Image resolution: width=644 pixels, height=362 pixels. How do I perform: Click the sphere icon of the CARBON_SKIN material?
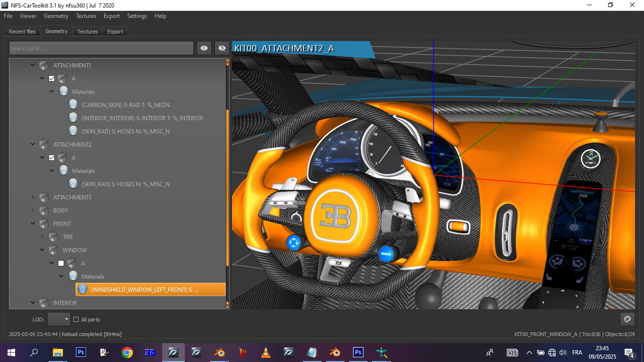(73, 105)
